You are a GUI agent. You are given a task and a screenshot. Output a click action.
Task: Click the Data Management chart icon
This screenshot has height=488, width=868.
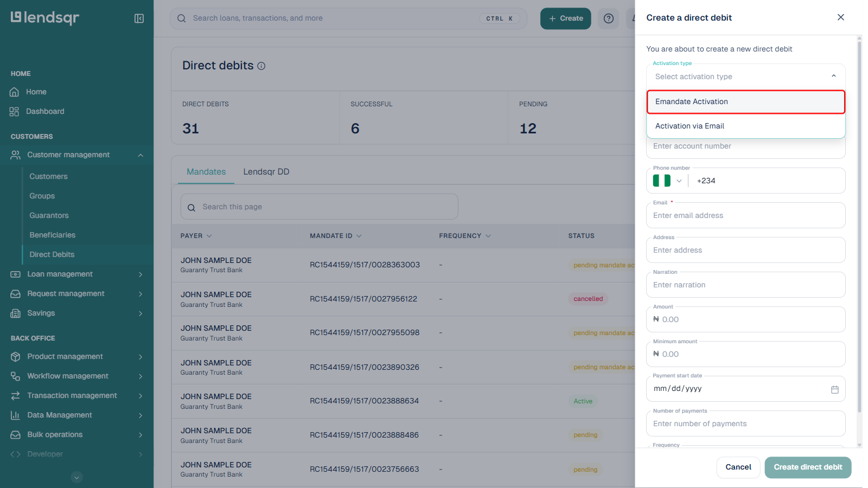point(15,415)
